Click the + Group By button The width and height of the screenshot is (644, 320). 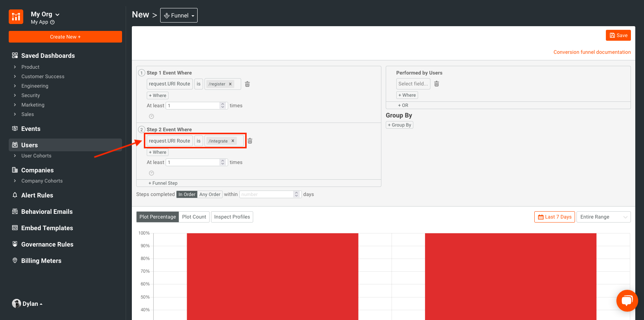(x=400, y=125)
